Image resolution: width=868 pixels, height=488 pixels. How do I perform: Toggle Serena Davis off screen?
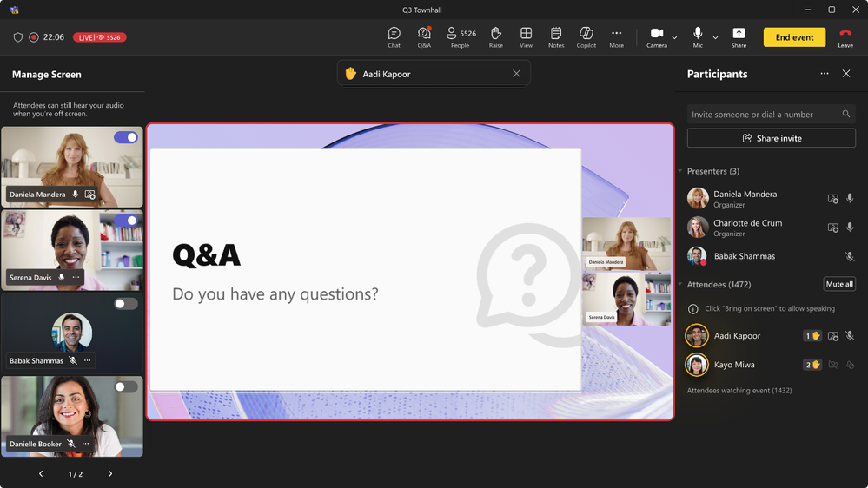pyautogui.click(x=126, y=221)
